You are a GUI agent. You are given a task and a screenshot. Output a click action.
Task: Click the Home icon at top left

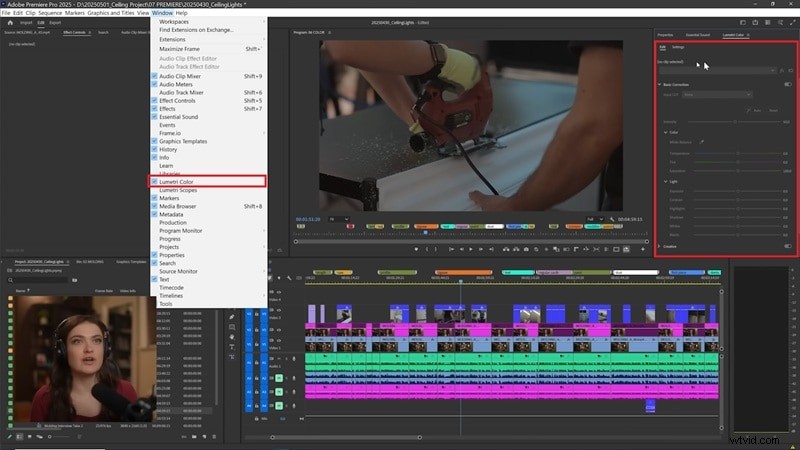coord(10,22)
